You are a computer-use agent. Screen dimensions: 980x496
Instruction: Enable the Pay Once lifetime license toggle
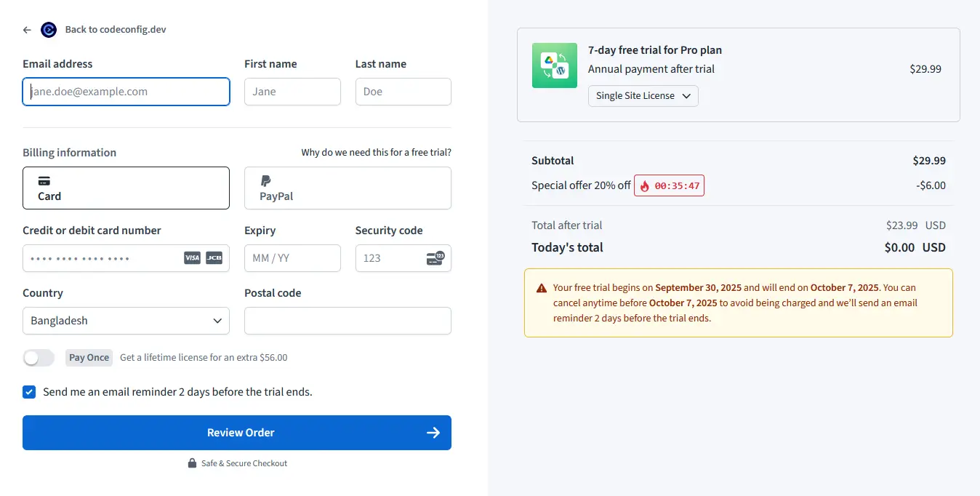coord(39,358)
